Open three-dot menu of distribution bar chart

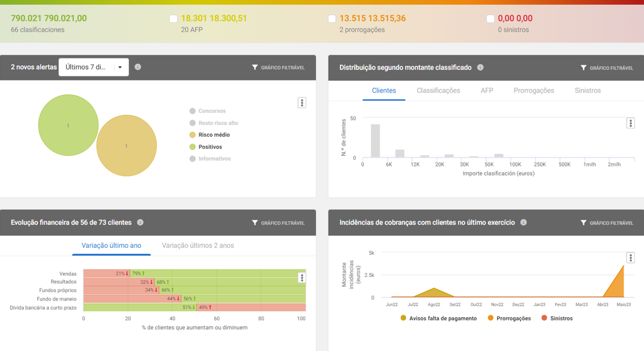630,123
